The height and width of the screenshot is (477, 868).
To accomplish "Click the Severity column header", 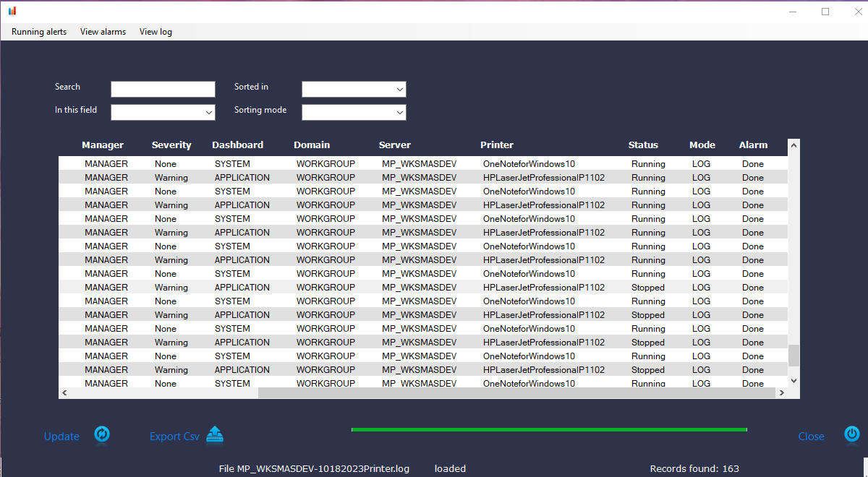I will (x=171, y=145).
